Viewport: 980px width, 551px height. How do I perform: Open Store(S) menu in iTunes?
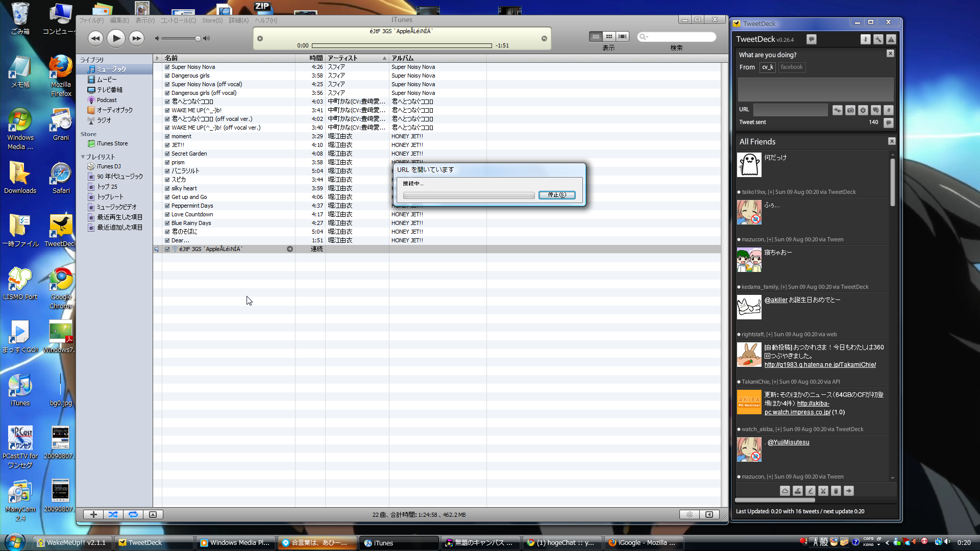pyautogui.click(x=212, y=20)
